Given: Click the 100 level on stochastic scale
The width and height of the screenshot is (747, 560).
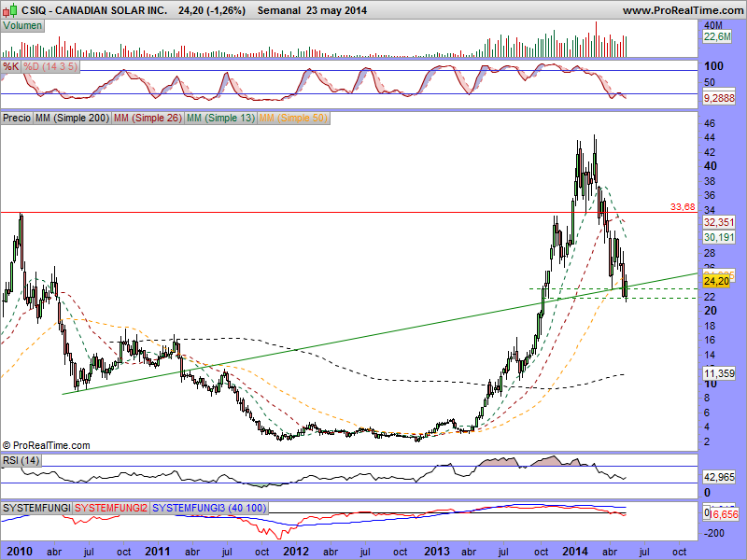Looking at the screenshot, I should tap(713, 66).
